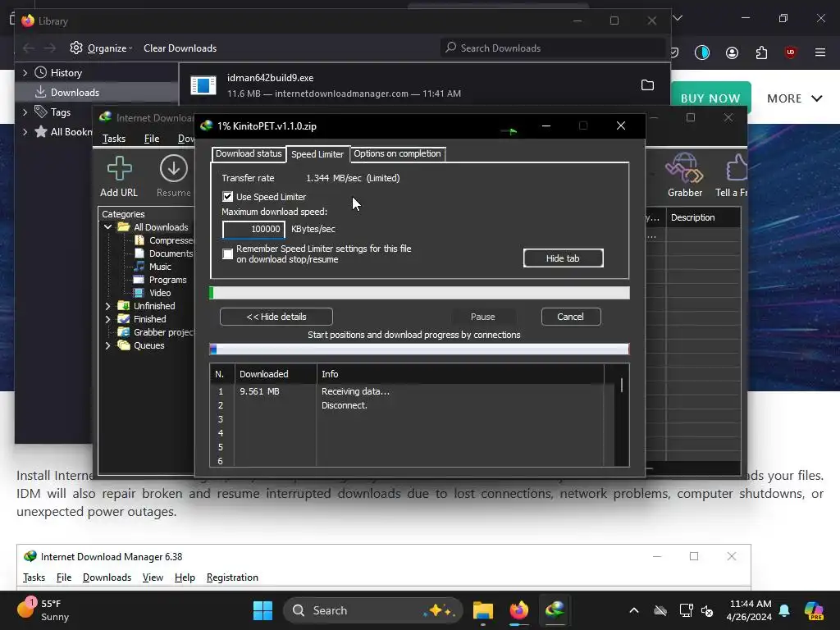Switch to Options on completion tab
The height and width of the screenshot is (630, 840).
(398, 153)
